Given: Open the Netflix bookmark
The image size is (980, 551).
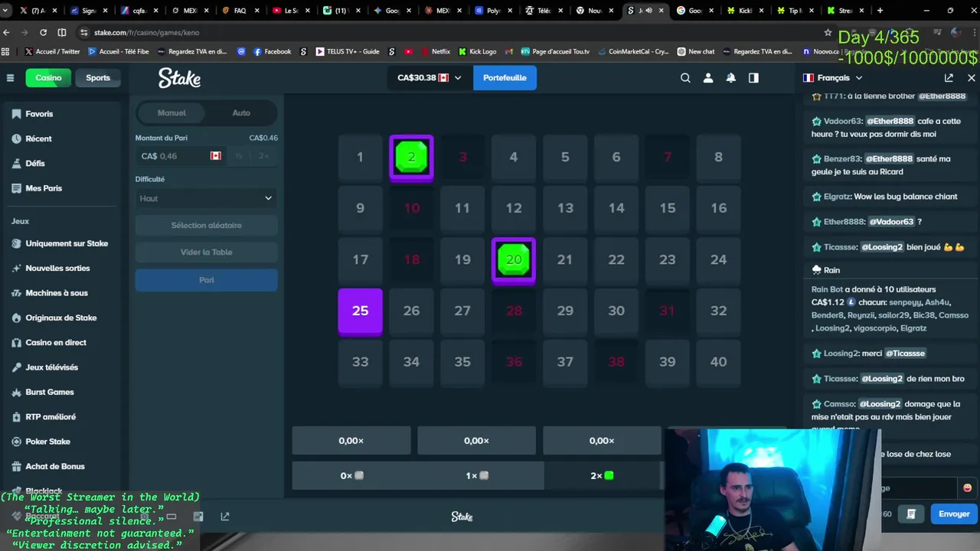Looking at the screenshot, I should tap(435, 51).
